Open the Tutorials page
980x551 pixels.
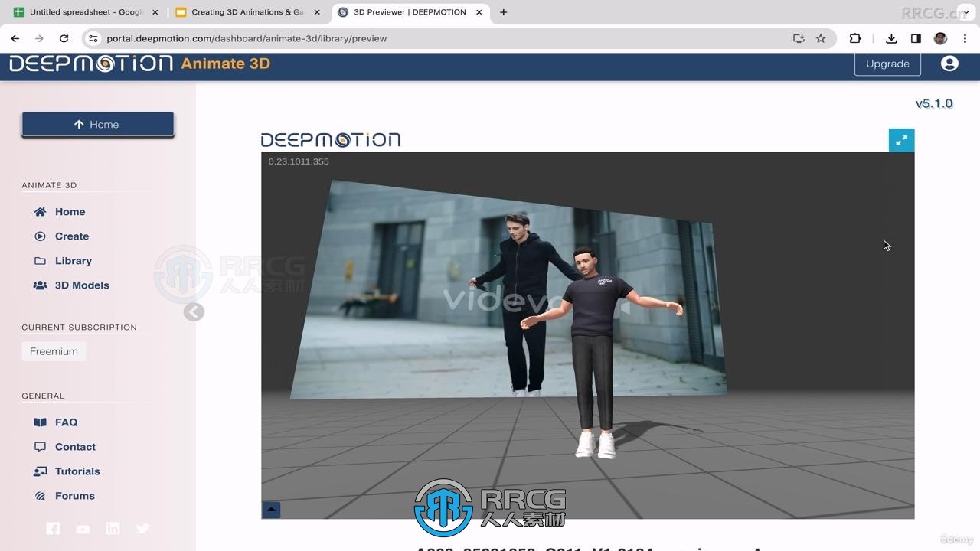pos(67,471)
